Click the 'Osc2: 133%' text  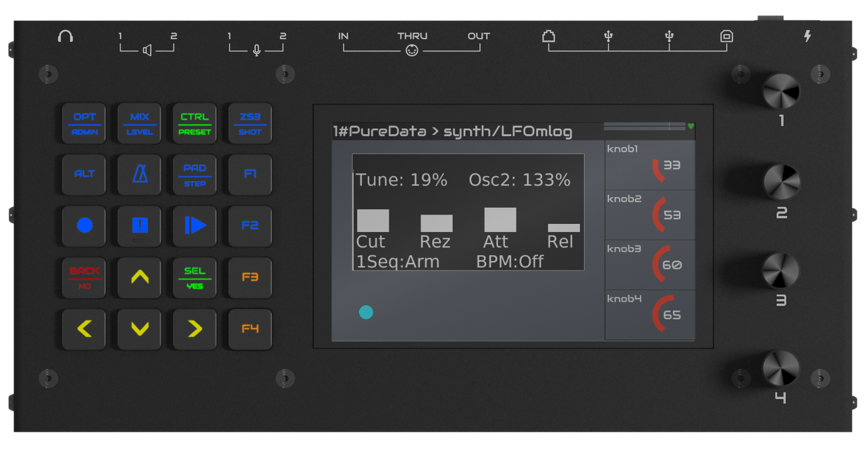point(520,180)
